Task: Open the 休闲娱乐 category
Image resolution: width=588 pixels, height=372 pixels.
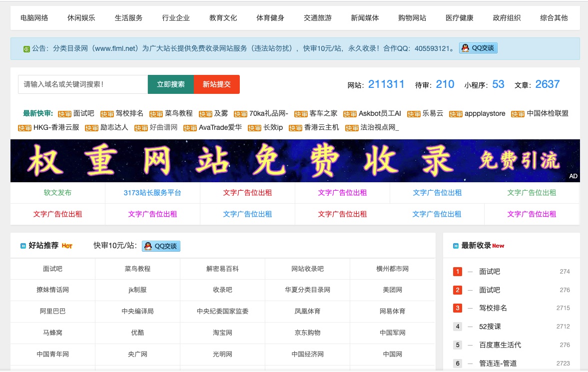Action: coord(81,17)
